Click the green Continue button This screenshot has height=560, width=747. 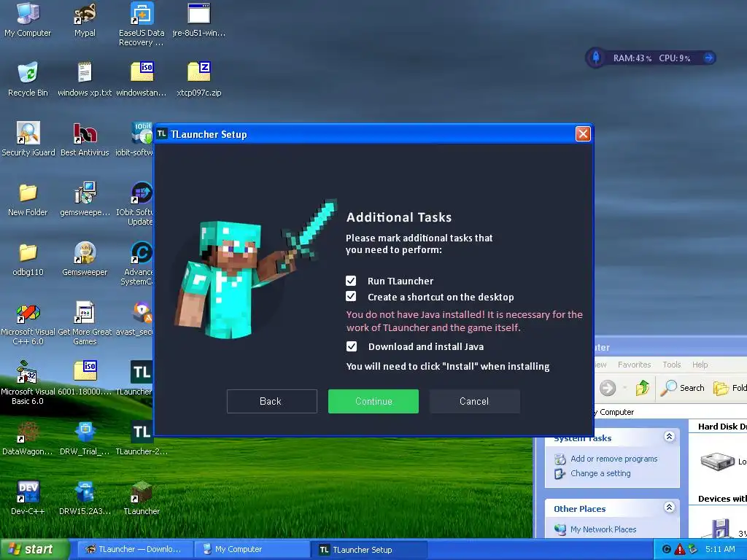(373, 402)
